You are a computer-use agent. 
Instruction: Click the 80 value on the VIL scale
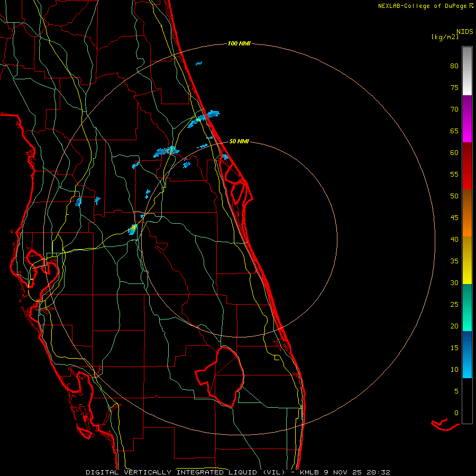click(454, 66)
